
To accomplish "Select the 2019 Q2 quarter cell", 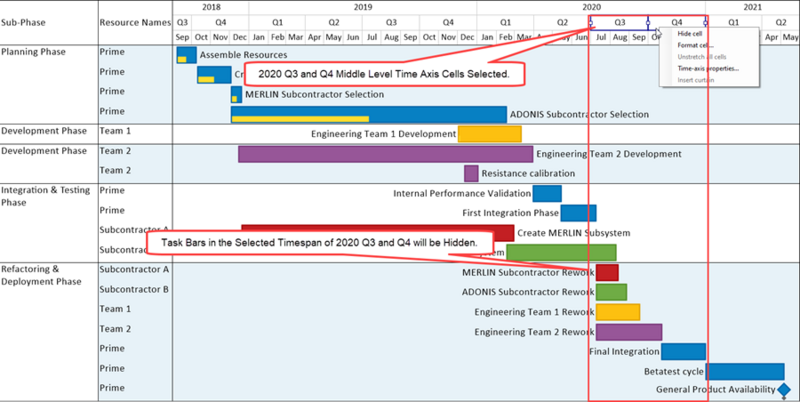I will [334, 22].
